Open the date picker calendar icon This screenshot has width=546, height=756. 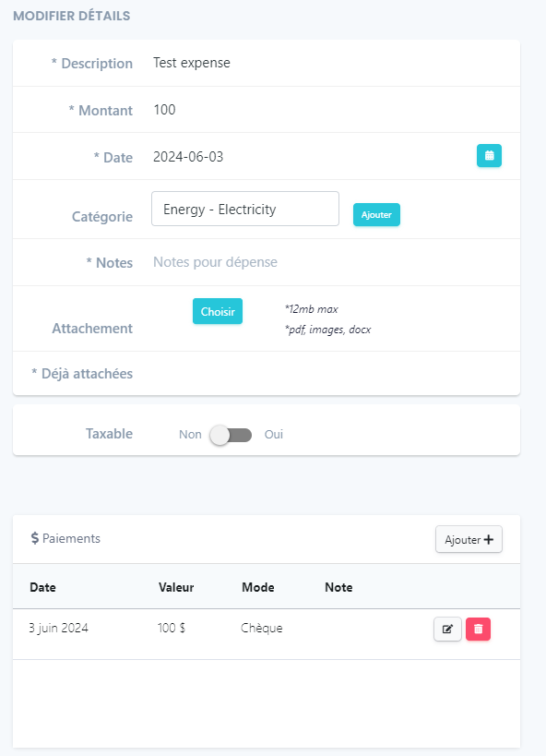489,156
